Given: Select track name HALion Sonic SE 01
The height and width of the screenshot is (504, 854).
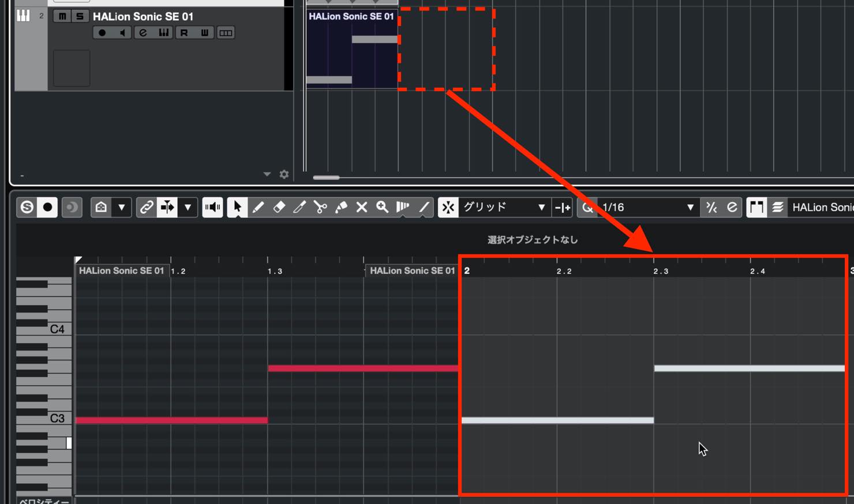Looking at the screenshot, I should (x=143, y=16).
